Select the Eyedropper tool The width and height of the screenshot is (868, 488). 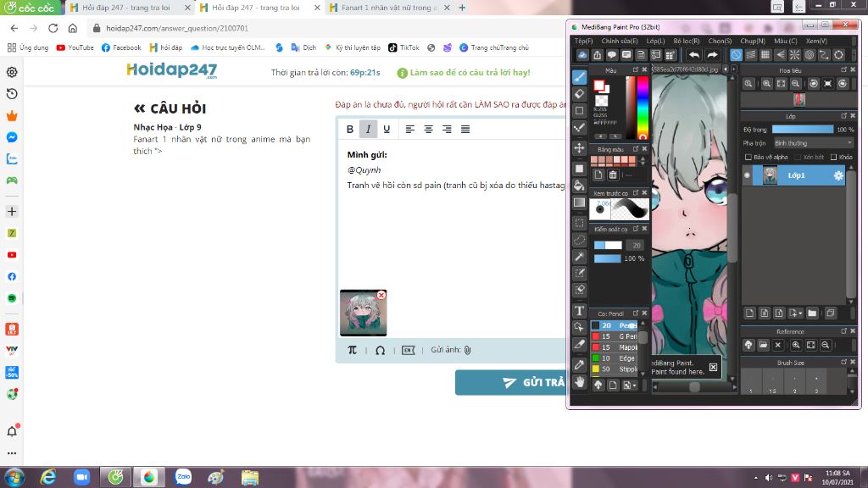[x=579, y=364]
